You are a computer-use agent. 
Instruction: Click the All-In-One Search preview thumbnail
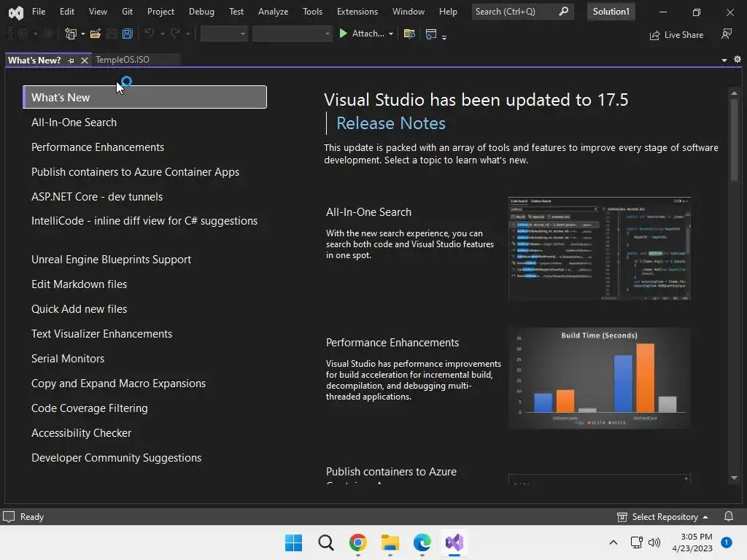tap(600, 248)
